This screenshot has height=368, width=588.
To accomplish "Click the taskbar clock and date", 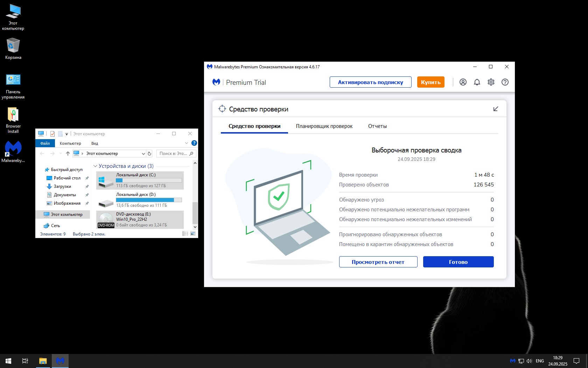I will point(558,361).
